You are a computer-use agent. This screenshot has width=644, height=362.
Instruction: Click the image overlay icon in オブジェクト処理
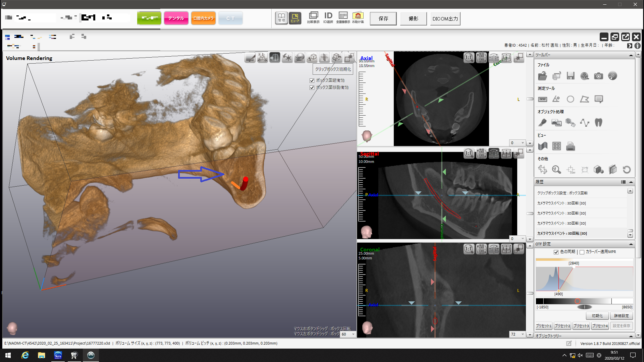pos(557,122)
